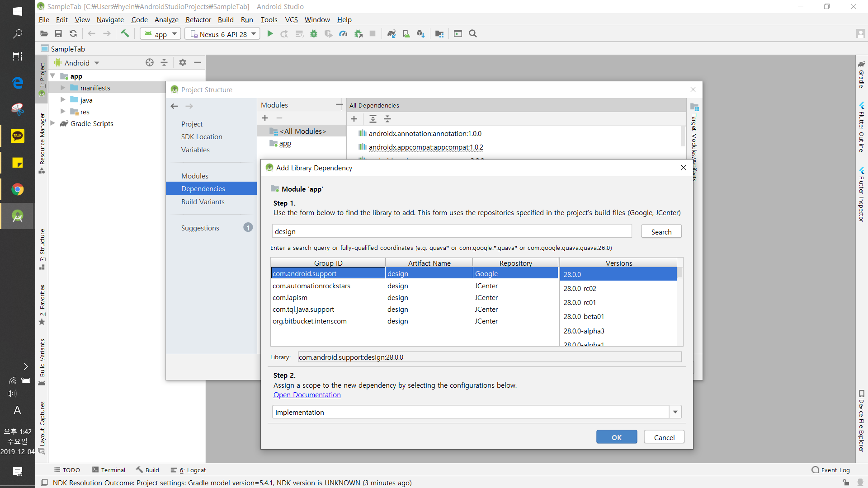Open the AVD Manager icon
The width and height of the screenshot is (868, 488).
coord(406,34)
